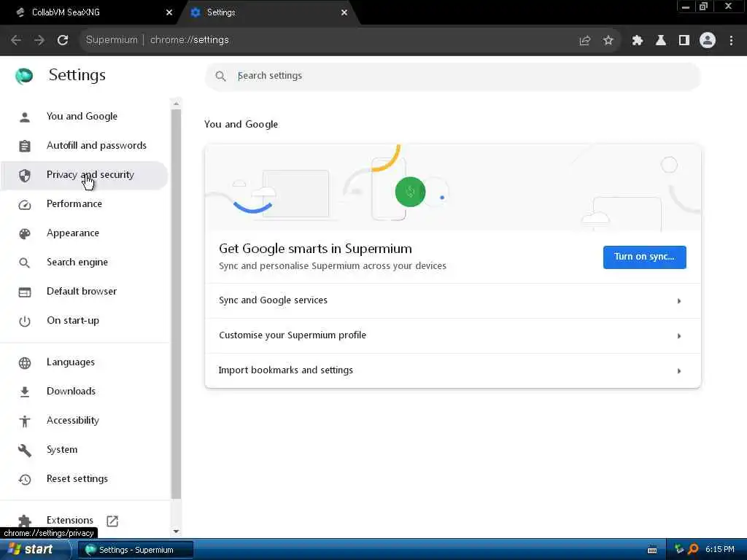747x560 pixels.
Task: Click the sidebar scrollbar down arrow
Action: pos(177,531)
